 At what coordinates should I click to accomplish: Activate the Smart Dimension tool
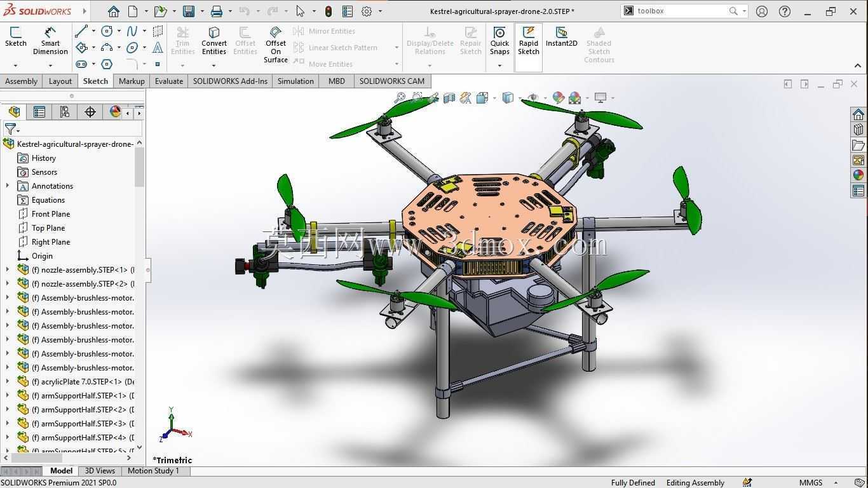[50, 41]
